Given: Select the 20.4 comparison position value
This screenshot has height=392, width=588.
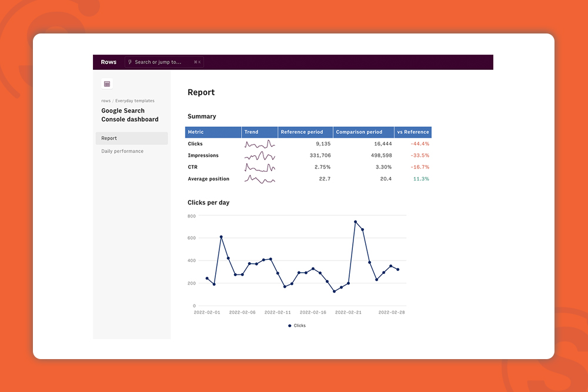Looking at the screenshot, I should [386, 179].
